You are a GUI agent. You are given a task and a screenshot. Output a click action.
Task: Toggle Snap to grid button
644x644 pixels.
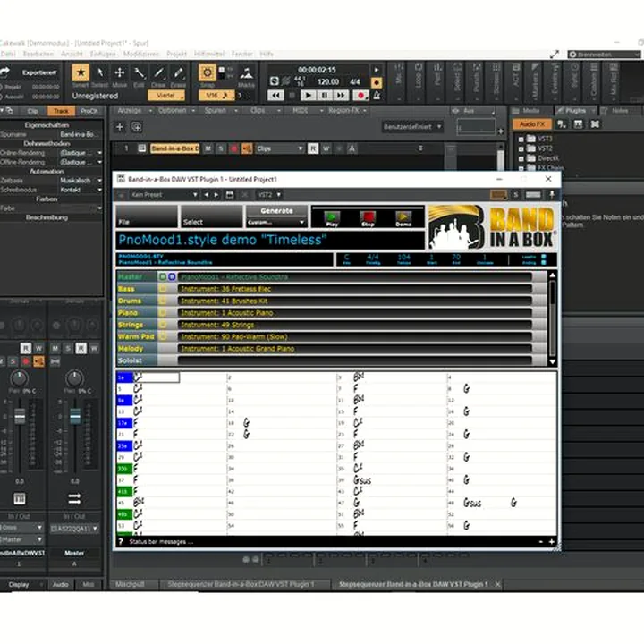point(208,72)
